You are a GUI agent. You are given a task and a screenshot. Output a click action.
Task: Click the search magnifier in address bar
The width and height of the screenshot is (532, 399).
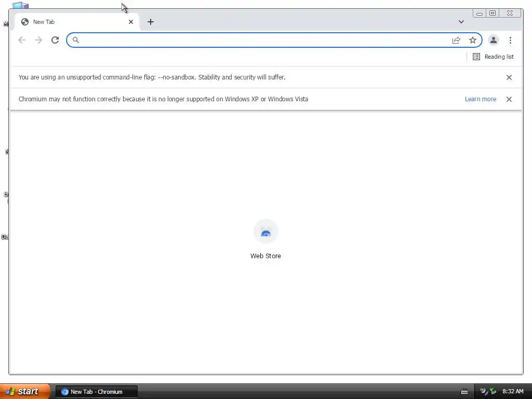76,40
